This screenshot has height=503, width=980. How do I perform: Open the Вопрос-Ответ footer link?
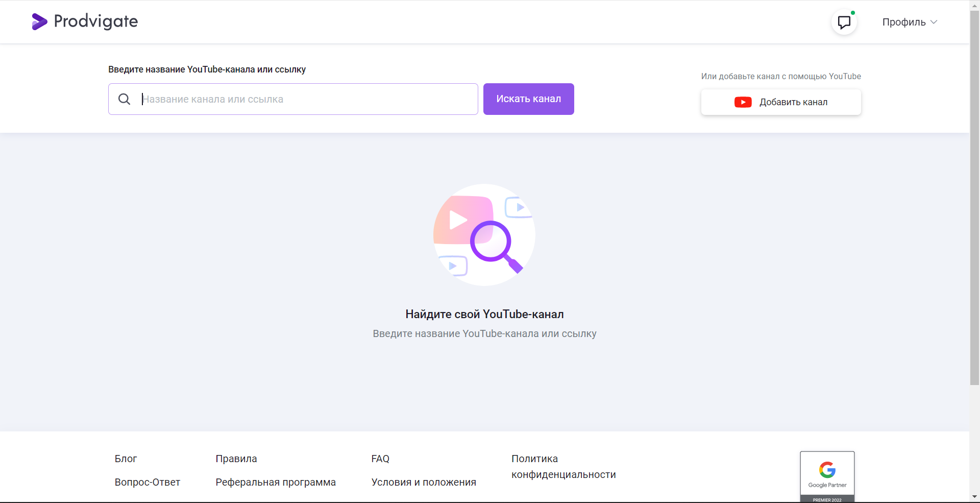[147, 482]
